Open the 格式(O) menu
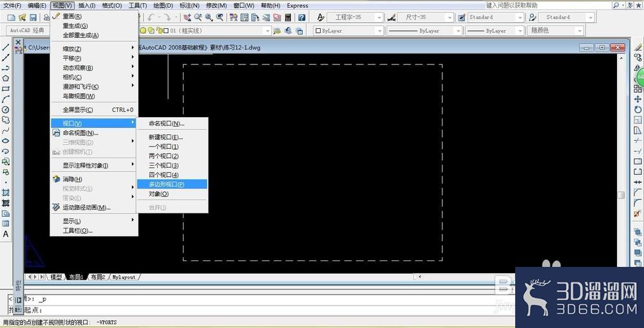Screen dimensions: 644x328 point(112,6)
